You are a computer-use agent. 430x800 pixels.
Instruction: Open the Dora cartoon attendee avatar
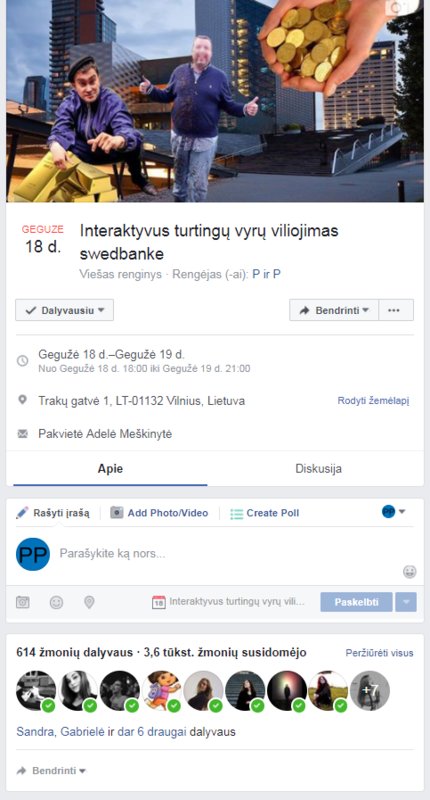click(x=162, y=691)
